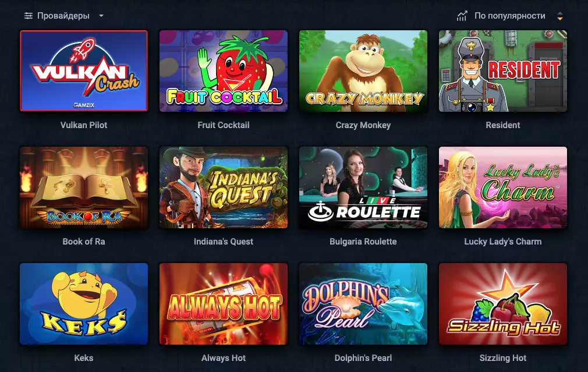Image resolution: width=588 pixels, height=372 pixels.
Task: Click the popularity chart icon
Action: coord(462,16)
